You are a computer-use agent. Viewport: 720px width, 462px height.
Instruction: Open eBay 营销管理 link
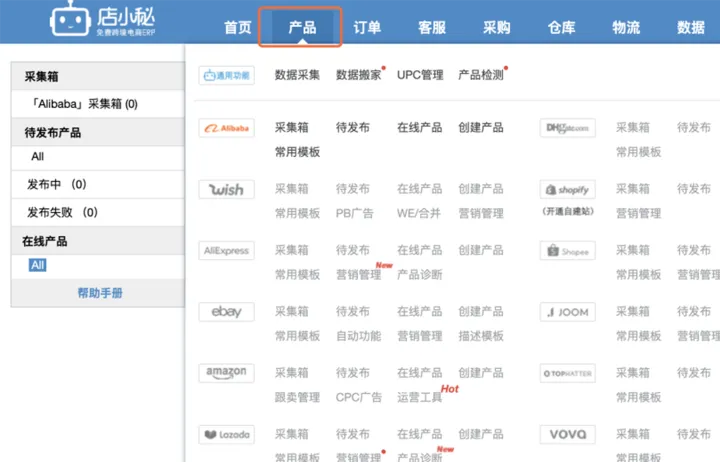[420, 336]
